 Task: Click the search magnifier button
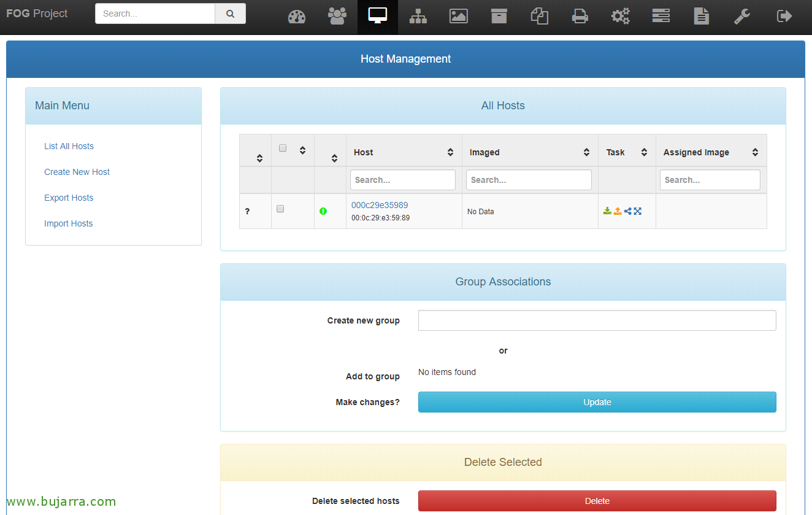231,14
